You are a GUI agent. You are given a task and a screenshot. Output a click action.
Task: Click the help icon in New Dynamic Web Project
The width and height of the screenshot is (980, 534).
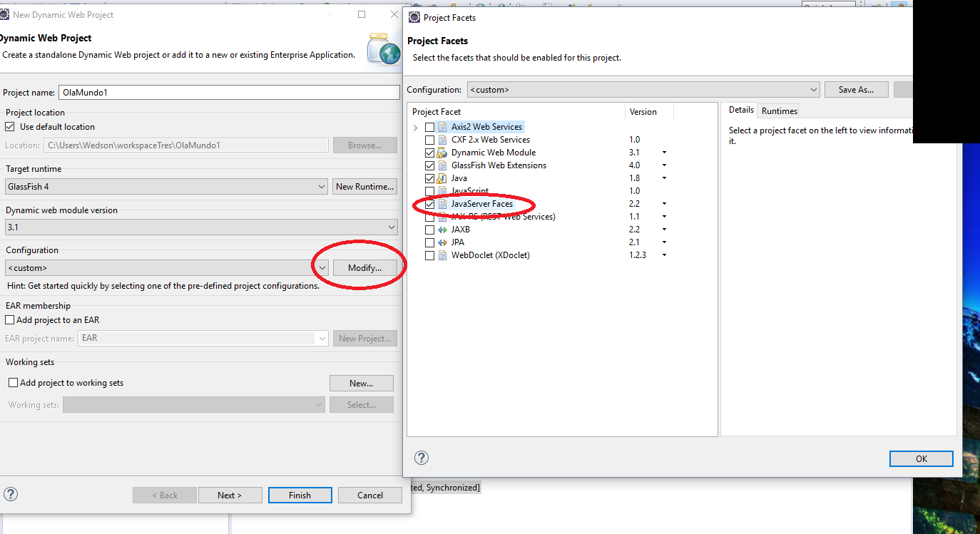tap(11, 494)
